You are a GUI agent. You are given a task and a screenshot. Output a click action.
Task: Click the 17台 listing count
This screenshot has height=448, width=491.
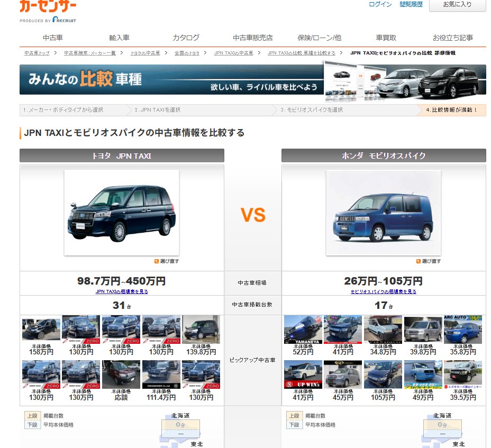383,305
